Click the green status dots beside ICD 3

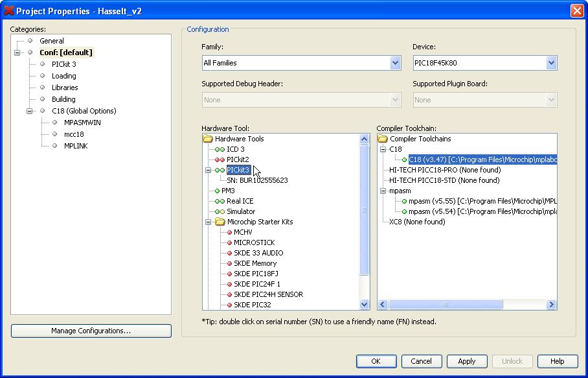tap(220, 149)
